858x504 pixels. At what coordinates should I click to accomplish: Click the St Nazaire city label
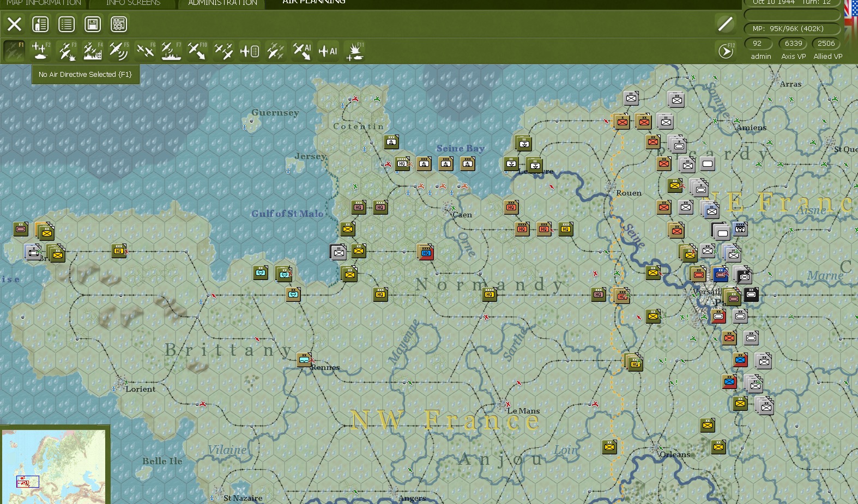pyautogui.click(x=243, y=498)
